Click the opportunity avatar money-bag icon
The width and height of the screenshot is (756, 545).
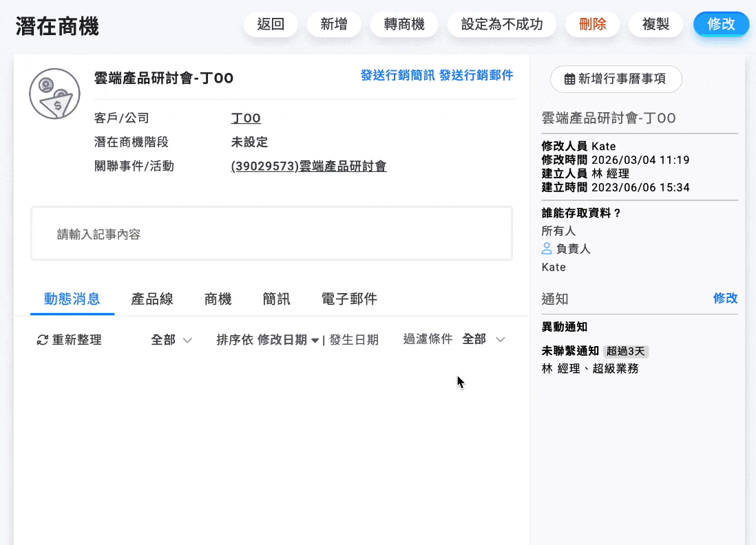[54, 94]
